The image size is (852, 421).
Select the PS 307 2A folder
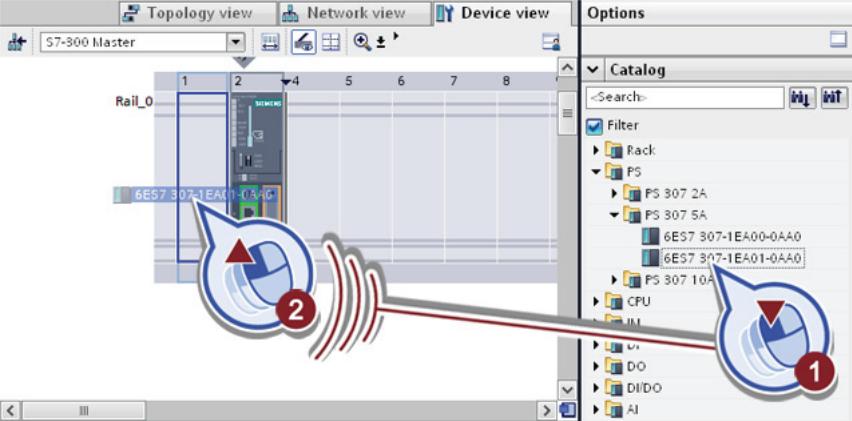676,193
